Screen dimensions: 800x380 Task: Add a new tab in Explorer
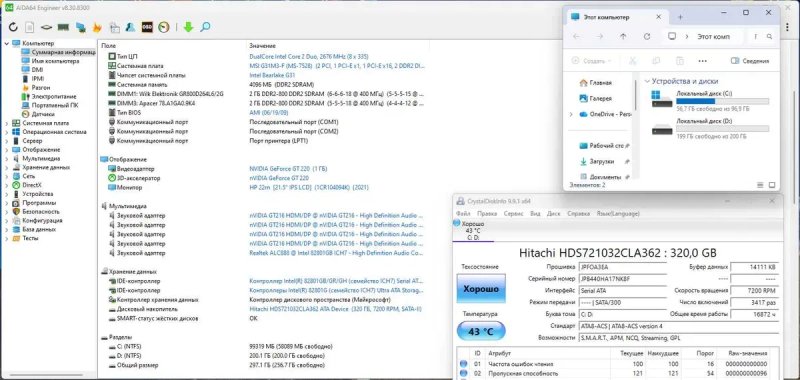680,17
